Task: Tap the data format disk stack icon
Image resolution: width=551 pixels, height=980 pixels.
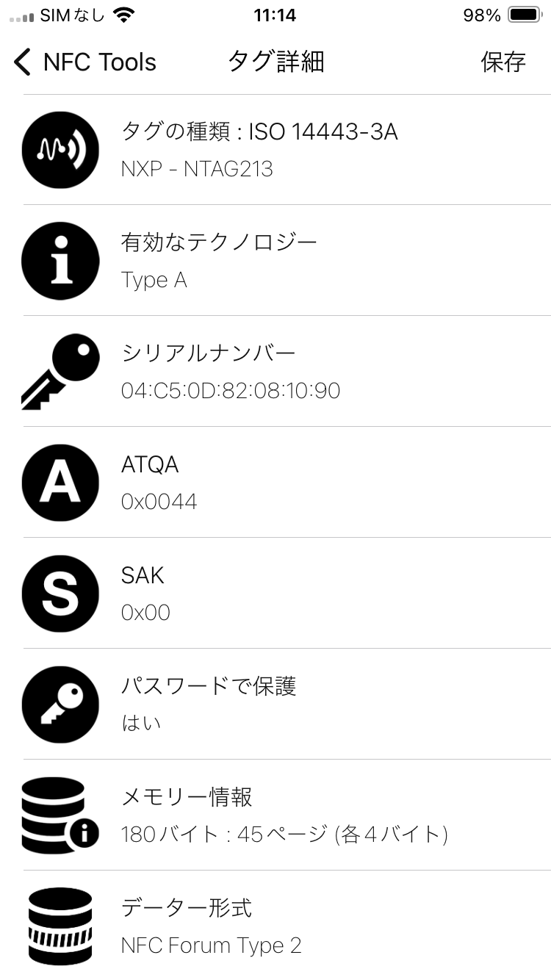Action: [60, 926]
